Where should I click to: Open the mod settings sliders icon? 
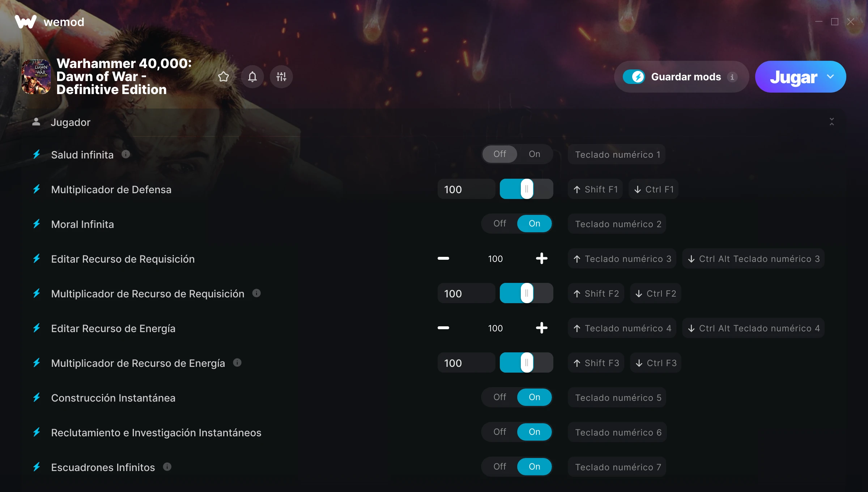[x=281, y=77]
